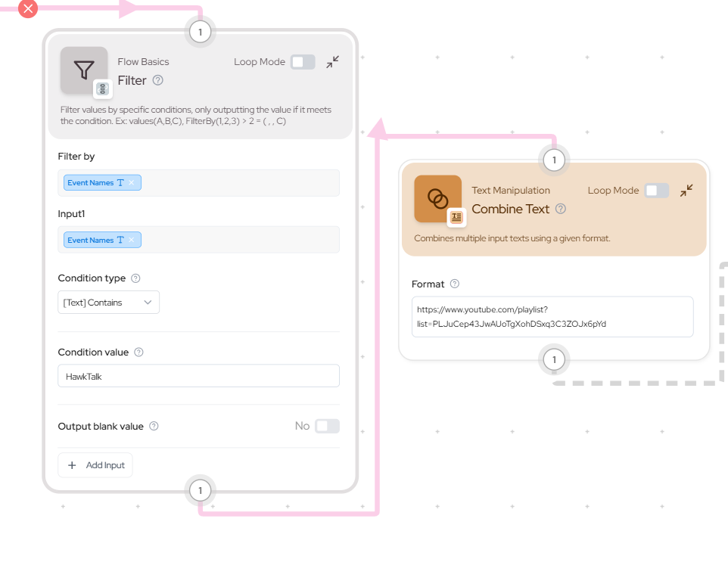Toggle Loop Mode on Filter node

click(303, 62)
